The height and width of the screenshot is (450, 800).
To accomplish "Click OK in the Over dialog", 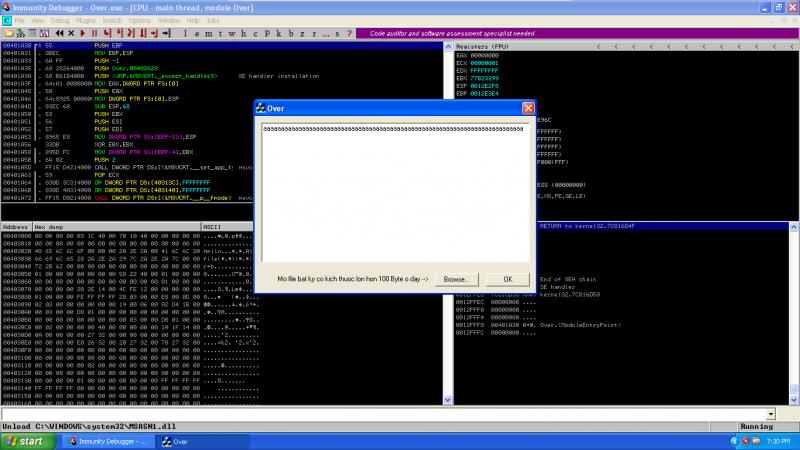I will pos(508,279).
